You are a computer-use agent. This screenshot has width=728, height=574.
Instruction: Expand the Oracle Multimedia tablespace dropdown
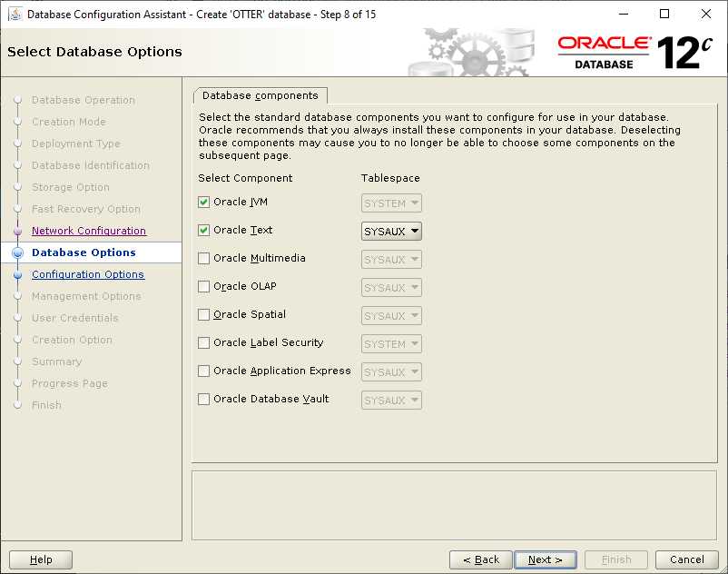391,260
